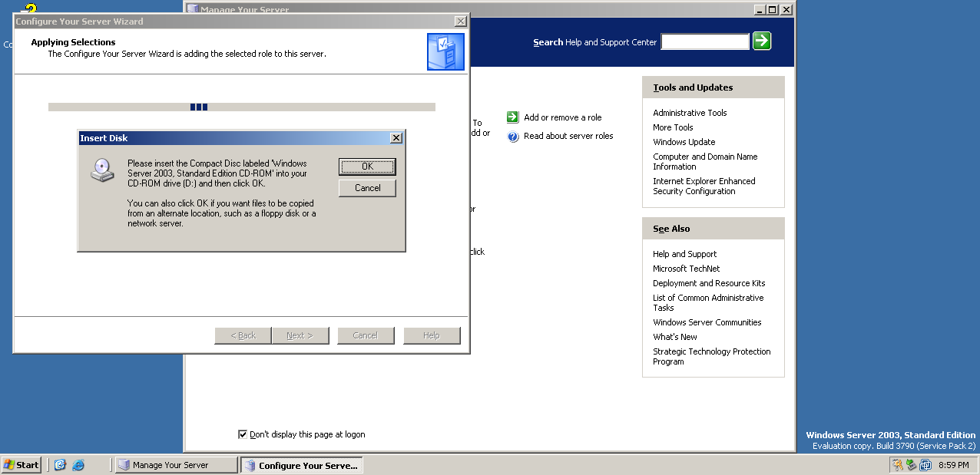Viewport: 980px width, 475px height.
Task: Open the Windows Update link
Action: (x=684, y=142)
